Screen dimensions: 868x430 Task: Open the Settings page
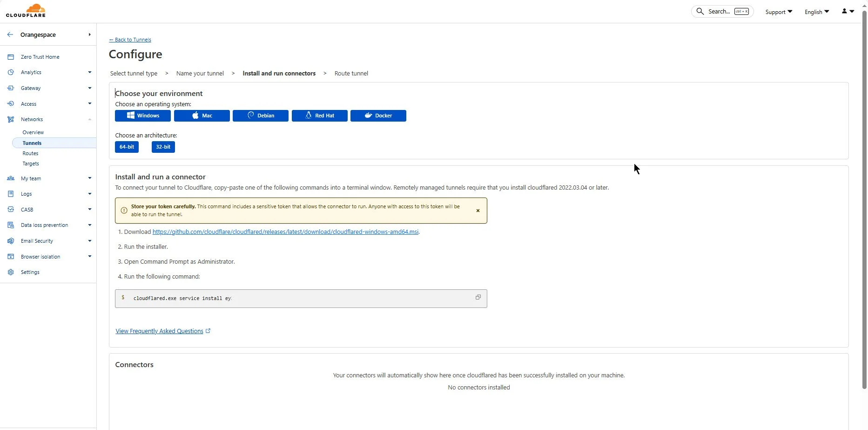[30, 272]
